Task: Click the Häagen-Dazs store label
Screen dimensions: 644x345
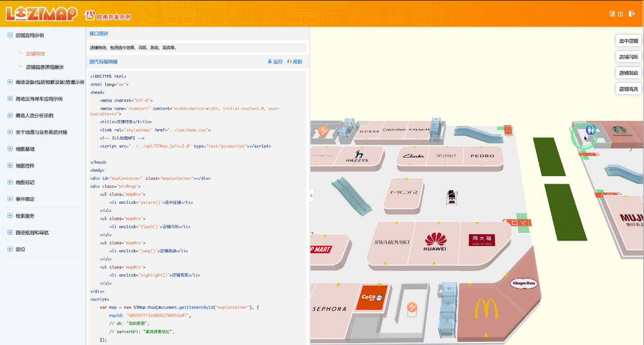Action: click(x=524, y=283)
